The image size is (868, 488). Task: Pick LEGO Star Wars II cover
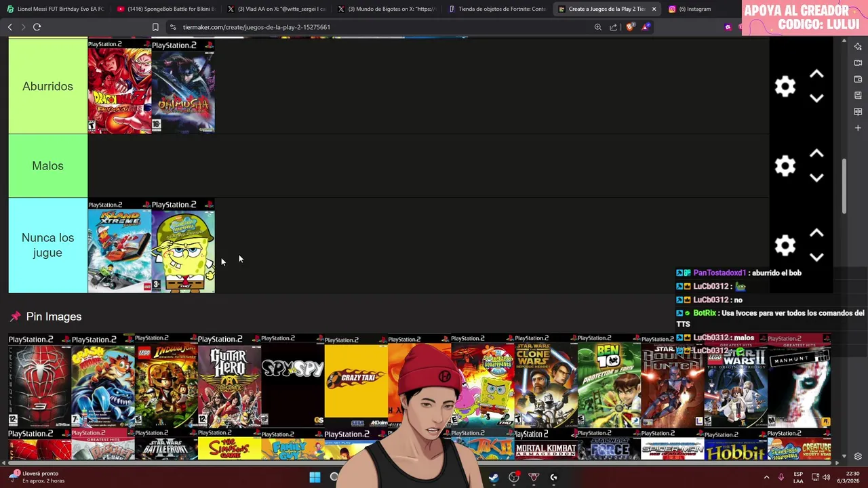coord(736,381)
